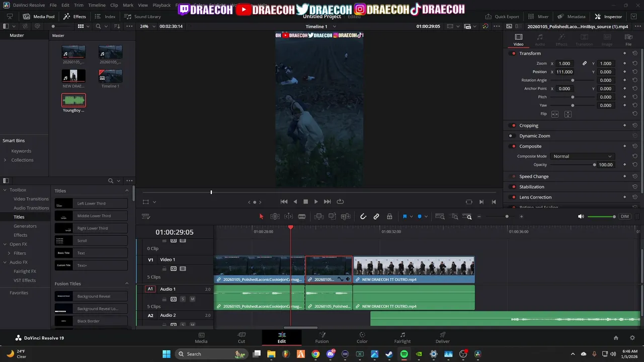644x362 pixels.
Task: Activate Trim Edit Mode tool
Action: (275, 217)
